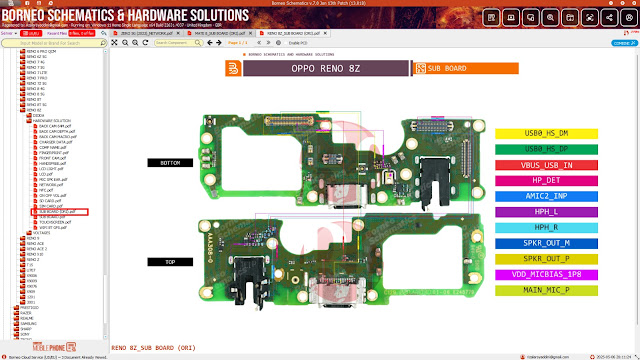
Task: Switch to MATE 8_SUB BOARD (ORI).pdf tab
Action: click(220, 33)
